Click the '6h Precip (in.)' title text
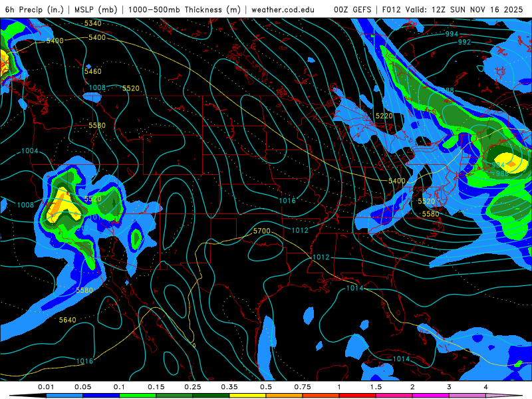The height and width of the screenshot is (399, 532). coord(35,9)
